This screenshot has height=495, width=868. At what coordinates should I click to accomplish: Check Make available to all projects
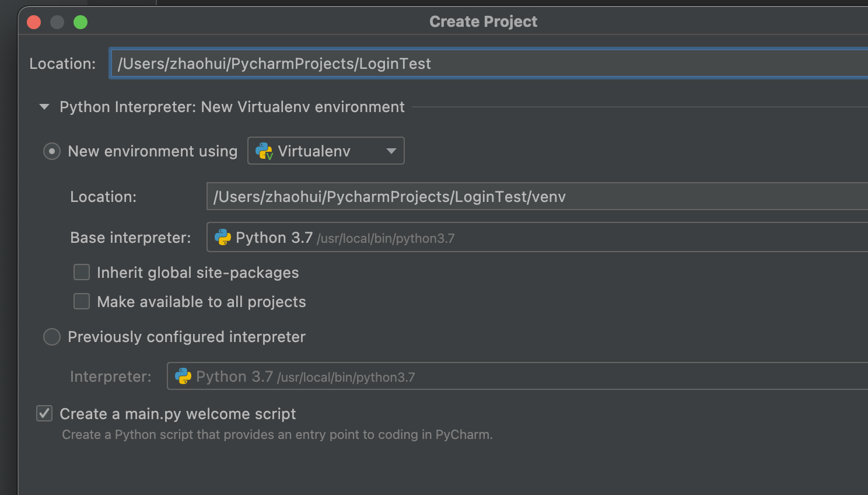pos(82,302)
